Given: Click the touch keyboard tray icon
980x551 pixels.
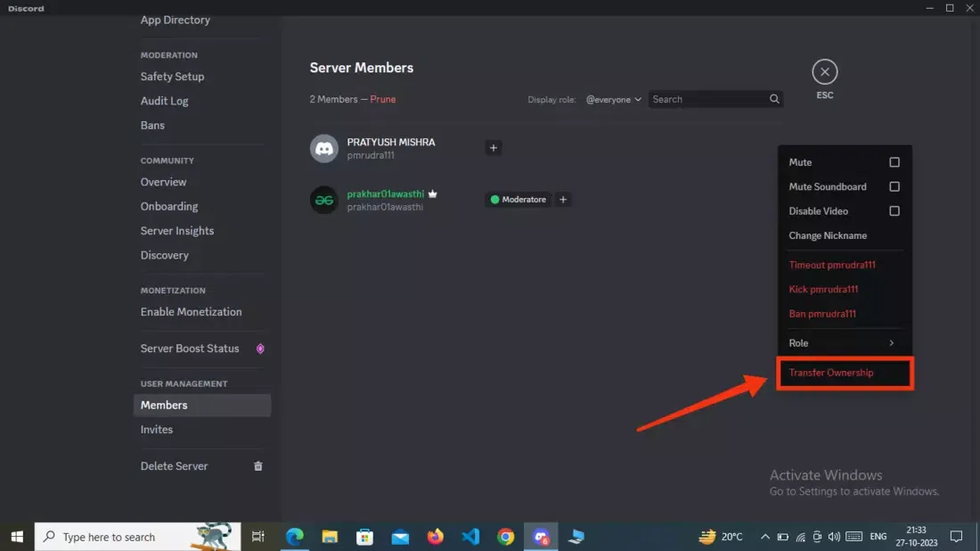Looking at the screenshot, I should pyautogui.click(x=853, y=537).
